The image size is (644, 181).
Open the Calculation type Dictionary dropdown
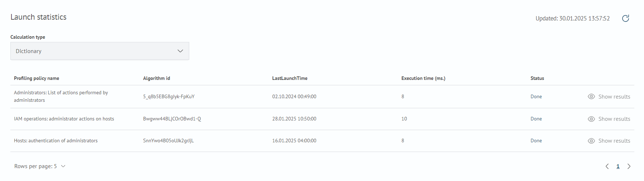100,51
